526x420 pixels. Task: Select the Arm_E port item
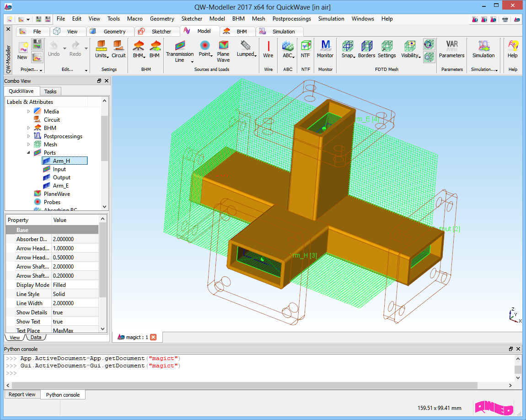click(x=60, y=185)
